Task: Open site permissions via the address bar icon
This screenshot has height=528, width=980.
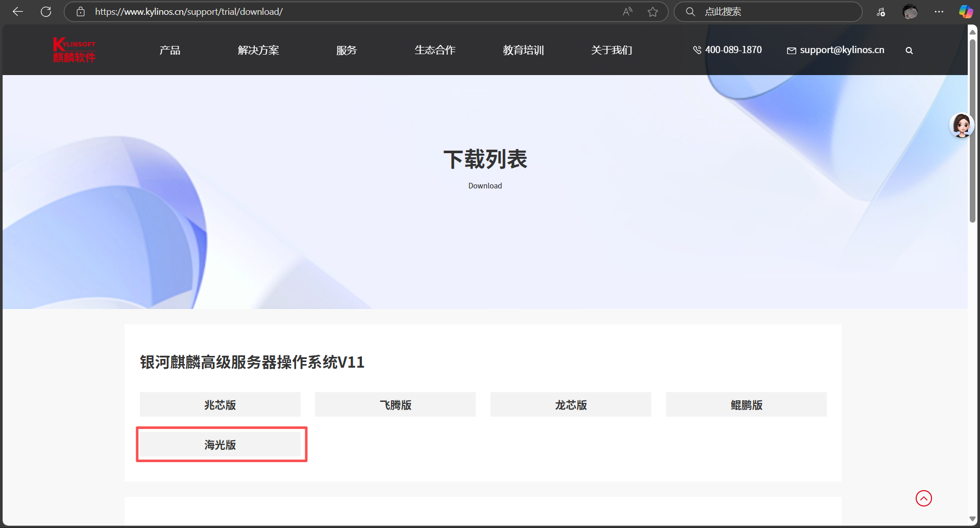Action: coord(80,11)
